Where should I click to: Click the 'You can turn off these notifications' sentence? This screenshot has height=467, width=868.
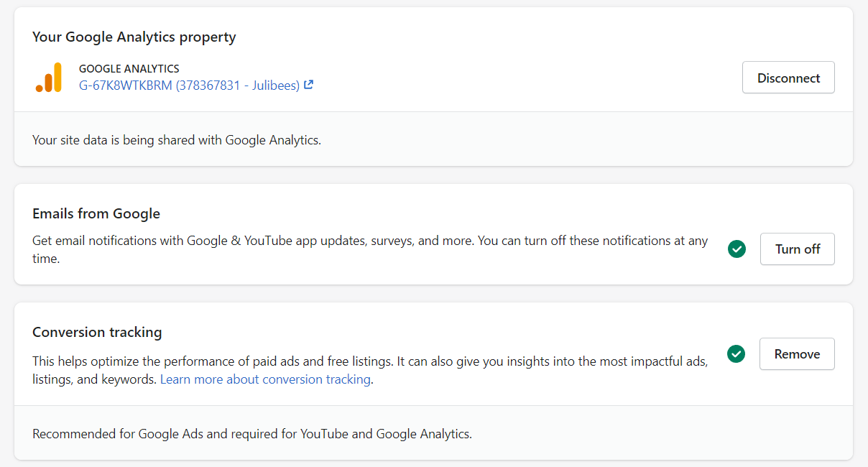589,241
